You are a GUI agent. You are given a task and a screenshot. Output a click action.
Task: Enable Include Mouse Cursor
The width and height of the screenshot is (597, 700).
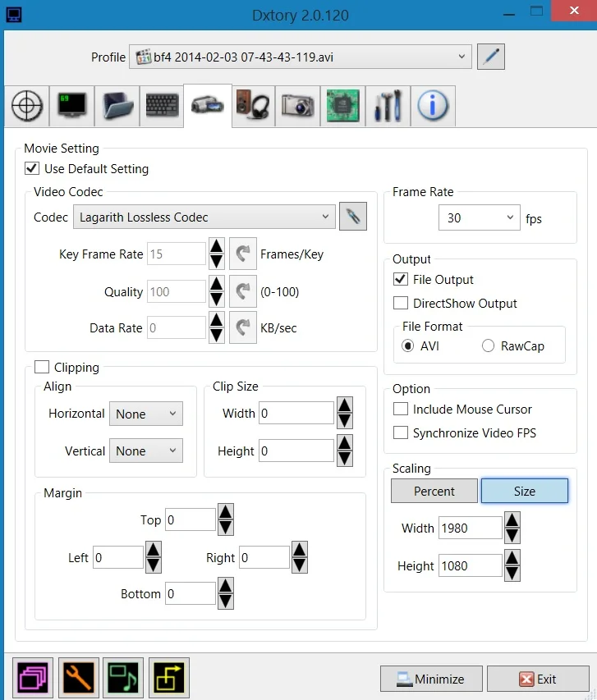[x=401, y=409]
